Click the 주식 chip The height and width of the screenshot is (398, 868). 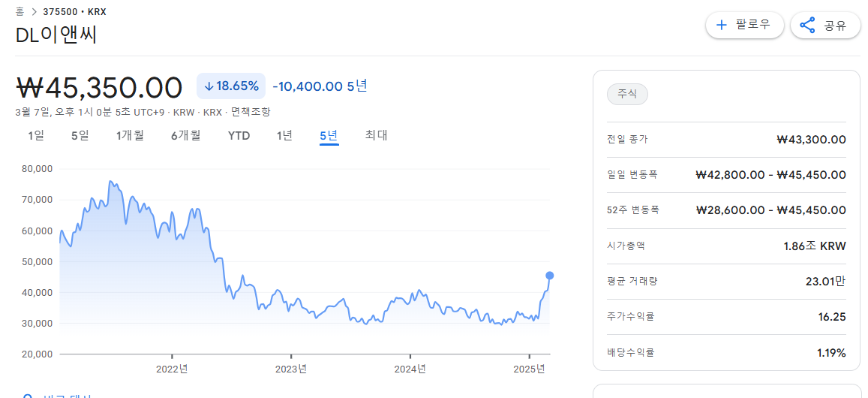coord(627,94)
